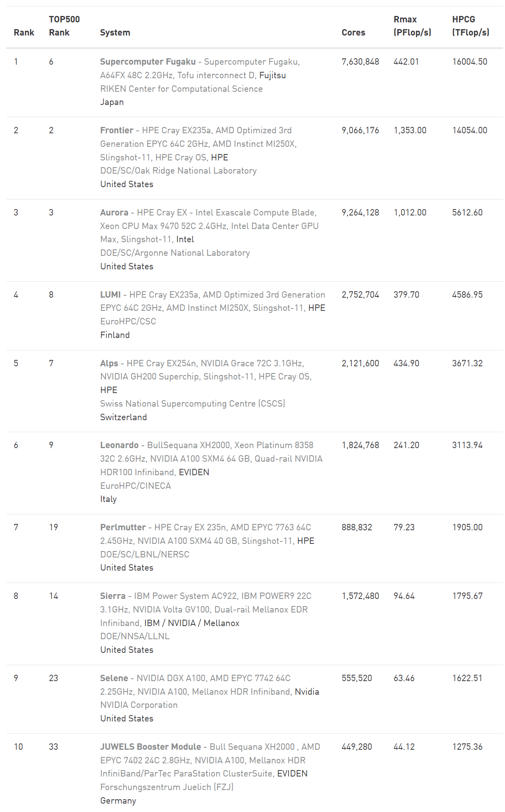The height and width of the screenshot is (812, 505).
Task: Click the EuroHPC/CINECA site link
Action: (136, 486)
